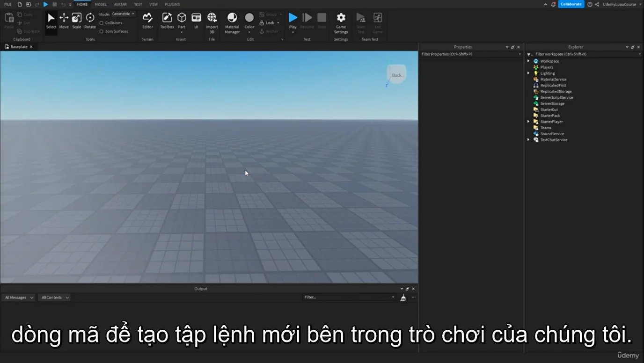This screenshot has width=644, height=363.
Task: Click the Explorer filter funnel icon
Action: [529, 54]
